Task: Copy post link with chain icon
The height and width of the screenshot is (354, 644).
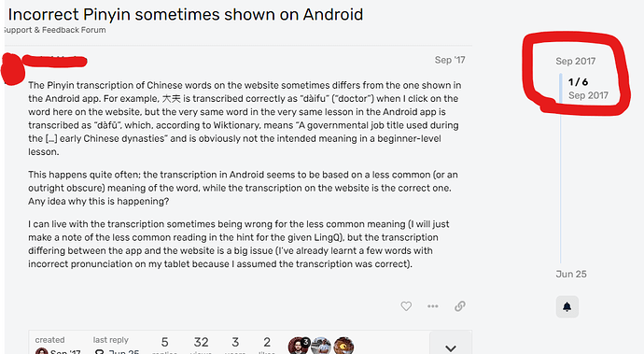Action: tap(460, 306)
